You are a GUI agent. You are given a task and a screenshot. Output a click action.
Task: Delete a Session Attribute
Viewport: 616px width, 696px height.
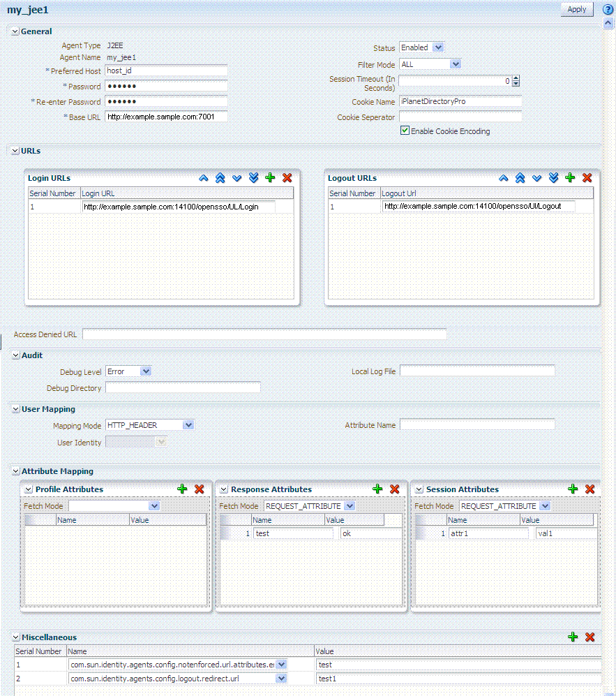point(589,489)
